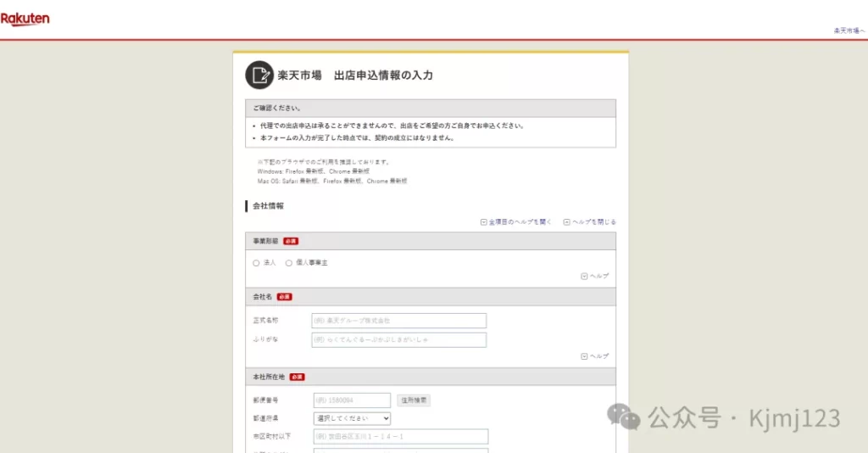Click the ふりがな input field

[398, 339]
